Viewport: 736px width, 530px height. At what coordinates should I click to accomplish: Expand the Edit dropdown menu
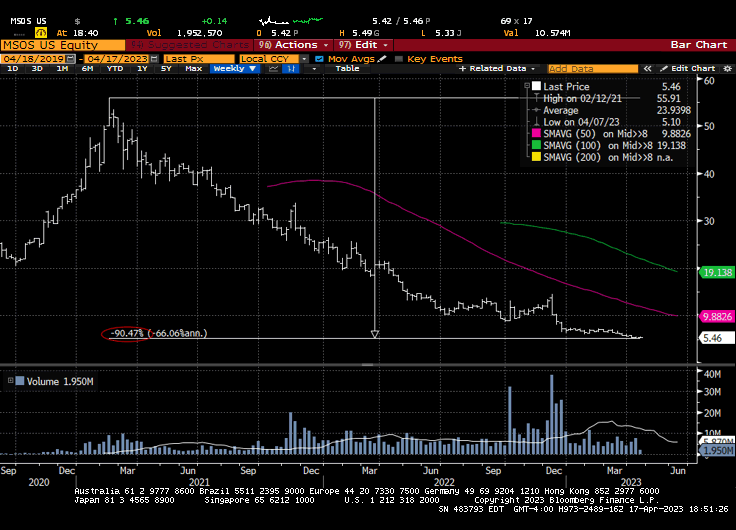pyautogui.click(x=385, y=45)
